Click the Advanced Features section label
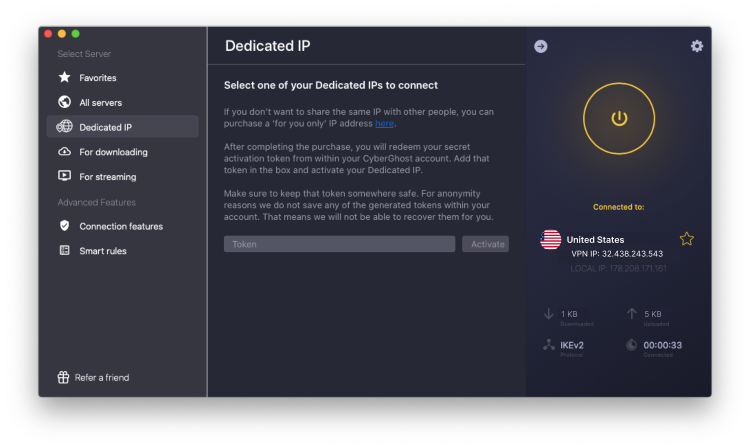This screenshot has height=448, width=750. click(x=97, y=202)
